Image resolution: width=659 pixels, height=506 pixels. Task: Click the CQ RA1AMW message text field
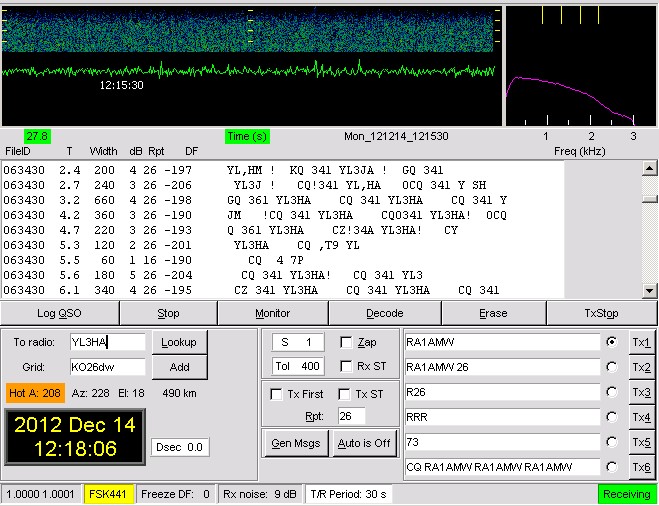[x=502, y=467]
